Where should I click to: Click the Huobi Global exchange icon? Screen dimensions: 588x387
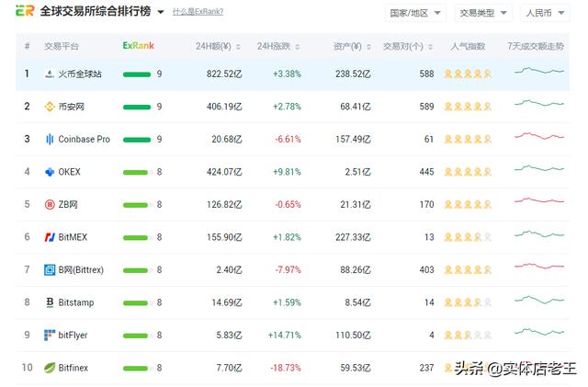tap(50, 74)
